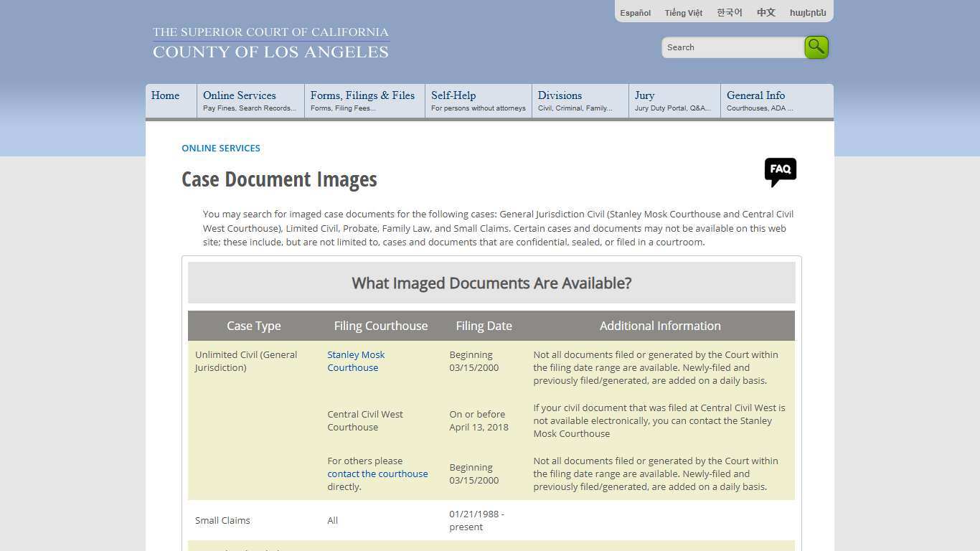
Task: Select the Korean language option
Action: click(x=729, y=13)
